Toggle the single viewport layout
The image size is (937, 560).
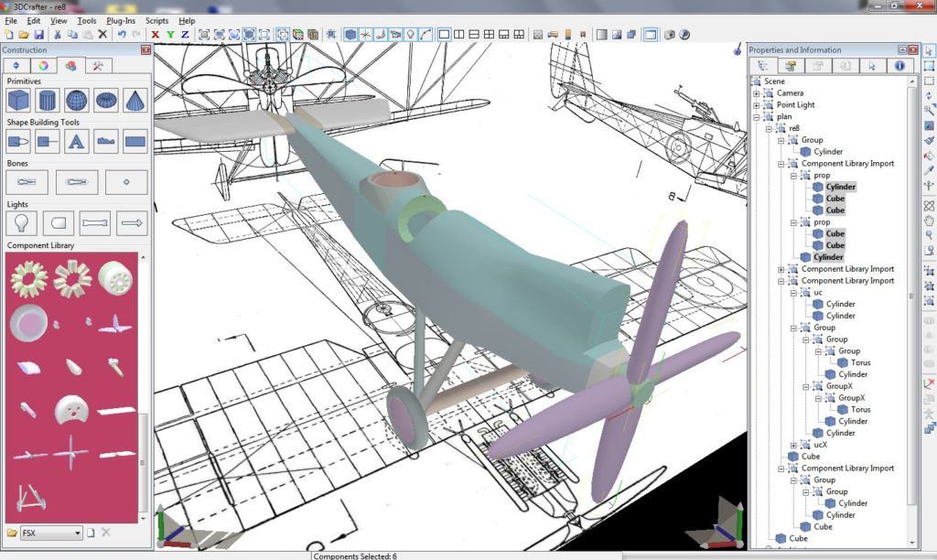click(x=444, y=35)
